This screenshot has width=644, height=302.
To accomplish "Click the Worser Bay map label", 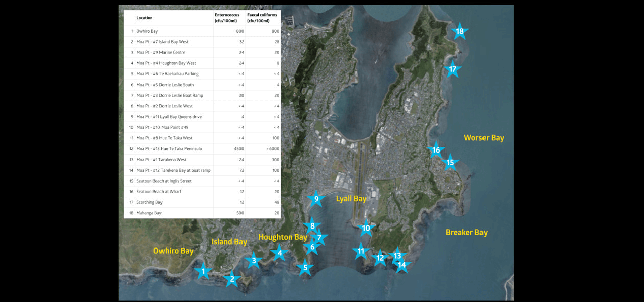I will (484, 138).
